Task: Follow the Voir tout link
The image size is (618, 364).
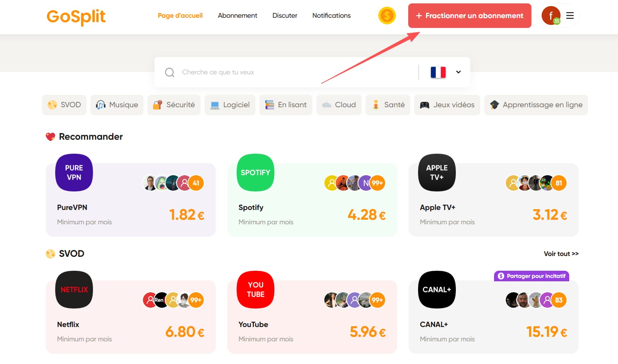Action: [561, 254]
